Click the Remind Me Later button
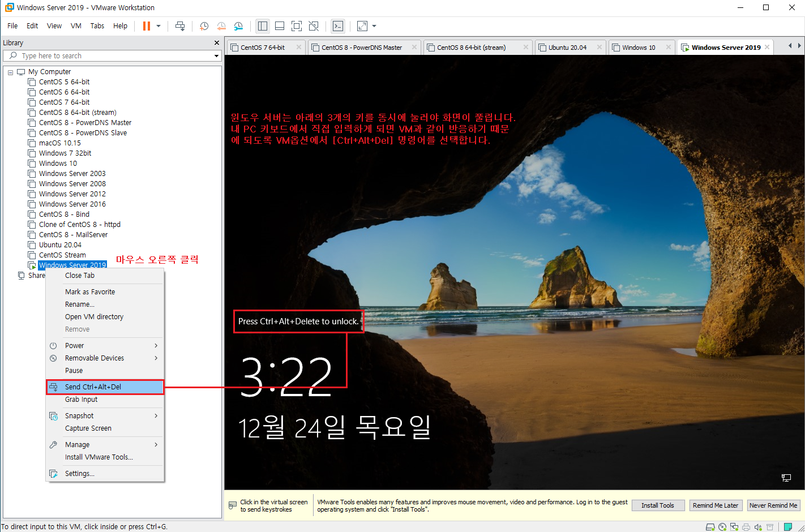The width and height of the screenshot is (805, 532). [716, 505]
